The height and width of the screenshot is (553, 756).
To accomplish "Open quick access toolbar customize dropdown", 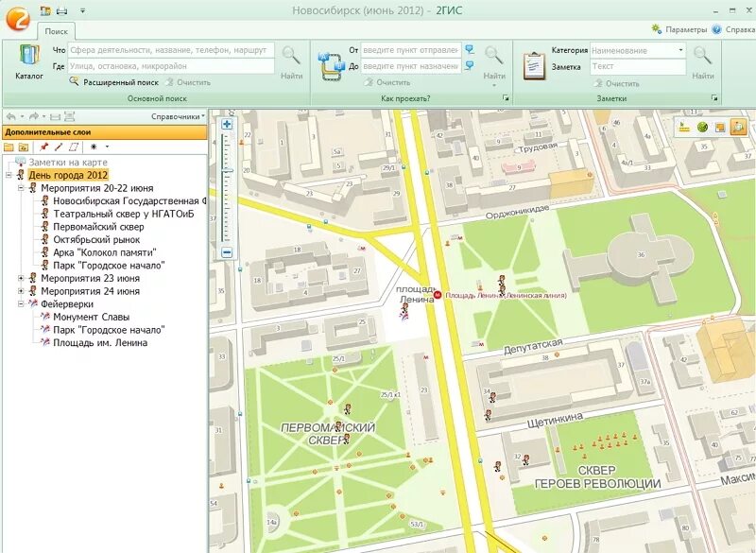I will pos(82,10).
